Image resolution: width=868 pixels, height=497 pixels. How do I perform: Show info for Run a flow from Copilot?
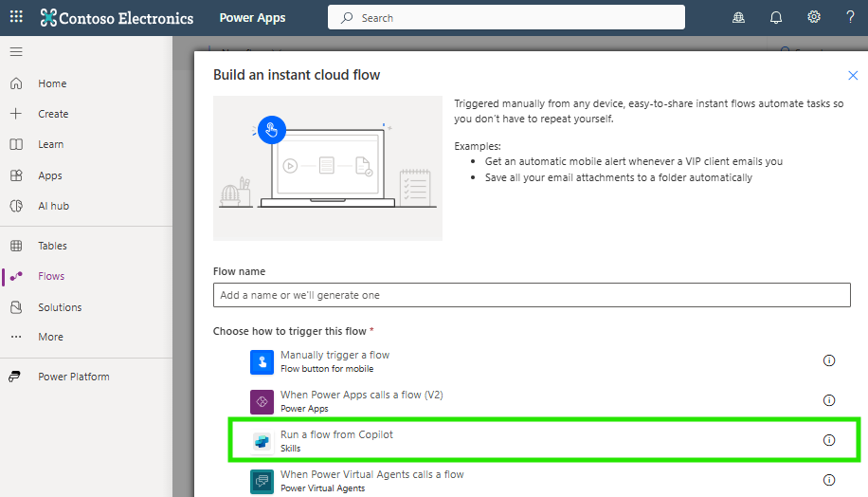pos(829,440)
